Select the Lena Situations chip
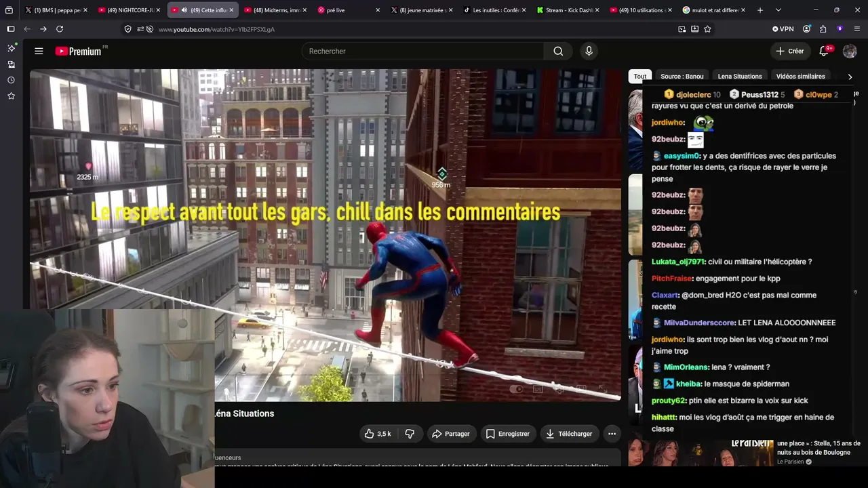868x488 pixels. point(740,76)
